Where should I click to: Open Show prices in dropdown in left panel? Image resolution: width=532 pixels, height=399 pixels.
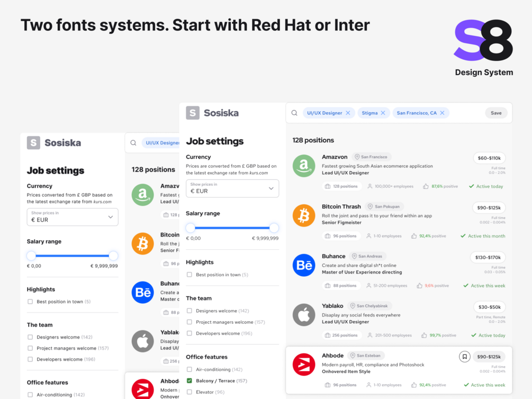coord(73,217)
